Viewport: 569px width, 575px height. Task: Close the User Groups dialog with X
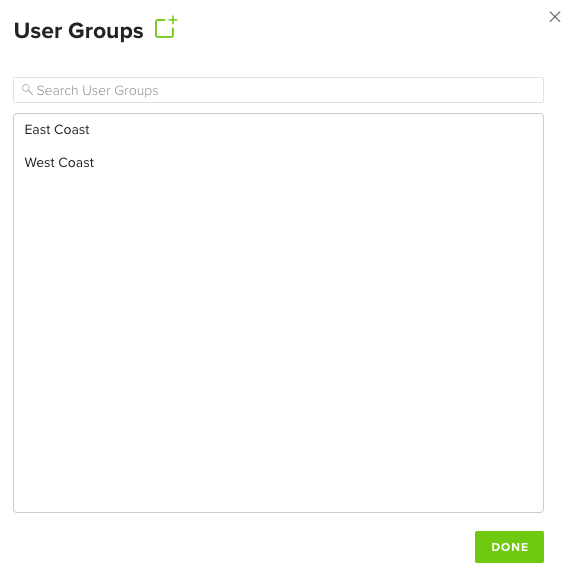tap(555, 17)
